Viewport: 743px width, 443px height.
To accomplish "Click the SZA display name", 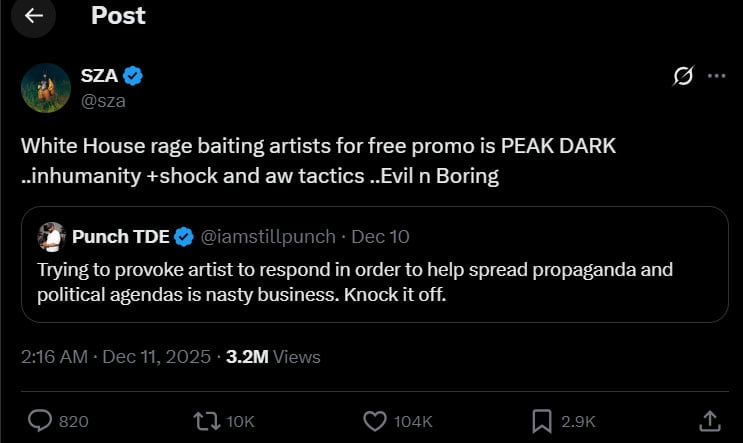I will click(98, 75).
